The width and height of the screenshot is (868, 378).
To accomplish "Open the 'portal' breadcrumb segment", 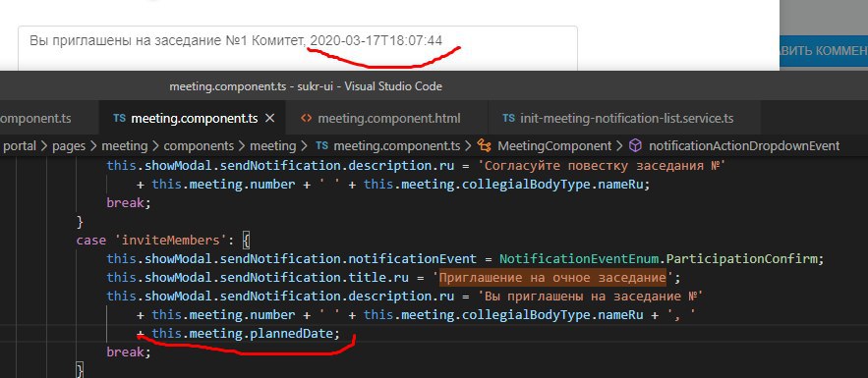I will coord(20,146).
